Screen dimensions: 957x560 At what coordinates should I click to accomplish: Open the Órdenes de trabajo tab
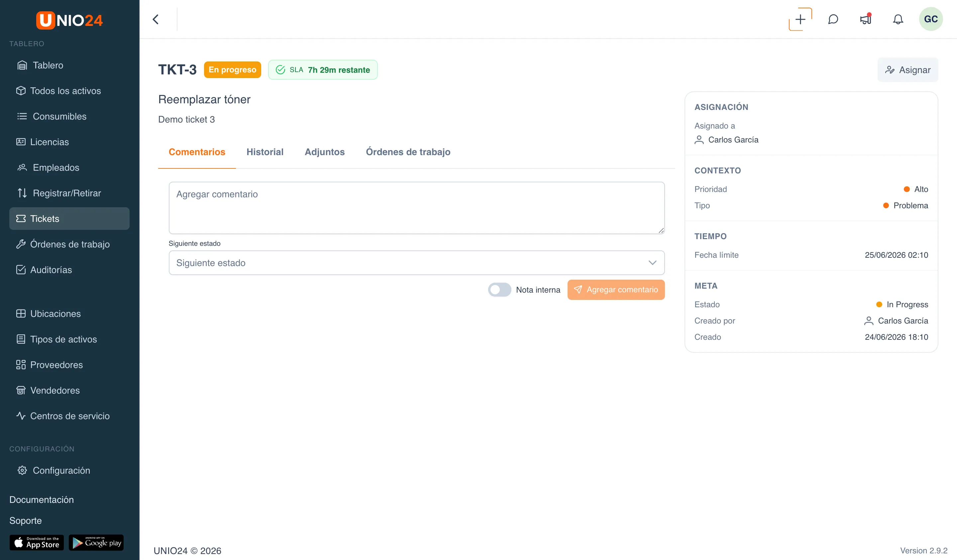(408, 152)
